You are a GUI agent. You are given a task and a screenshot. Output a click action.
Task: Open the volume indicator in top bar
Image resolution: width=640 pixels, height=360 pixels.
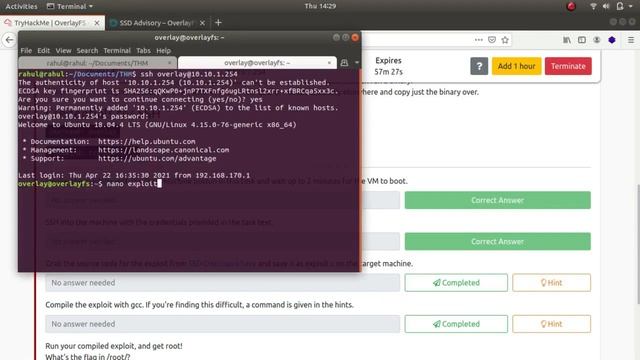coord(606,6)
